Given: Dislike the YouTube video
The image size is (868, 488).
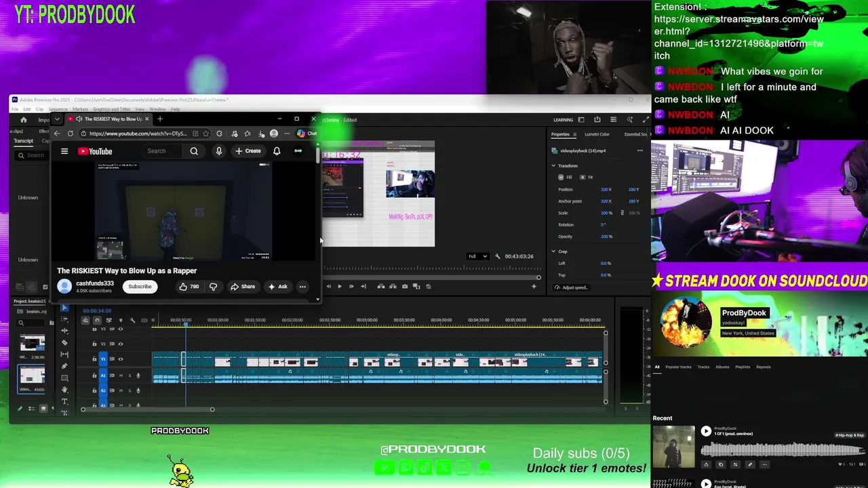Looking at the screenshot, I should coord(213,287).
